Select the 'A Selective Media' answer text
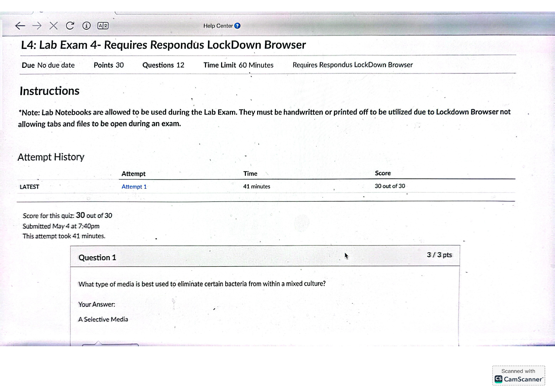555x392 pixels. [103, 319]
